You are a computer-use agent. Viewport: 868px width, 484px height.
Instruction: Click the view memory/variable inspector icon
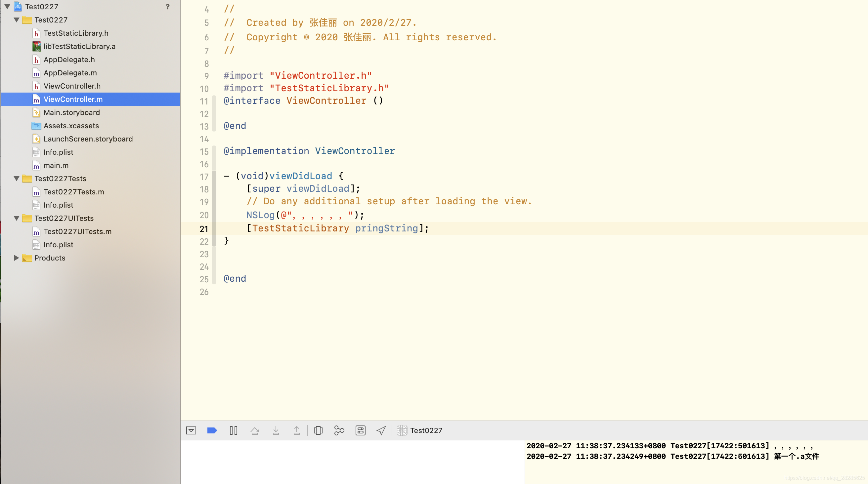point(360,430)
